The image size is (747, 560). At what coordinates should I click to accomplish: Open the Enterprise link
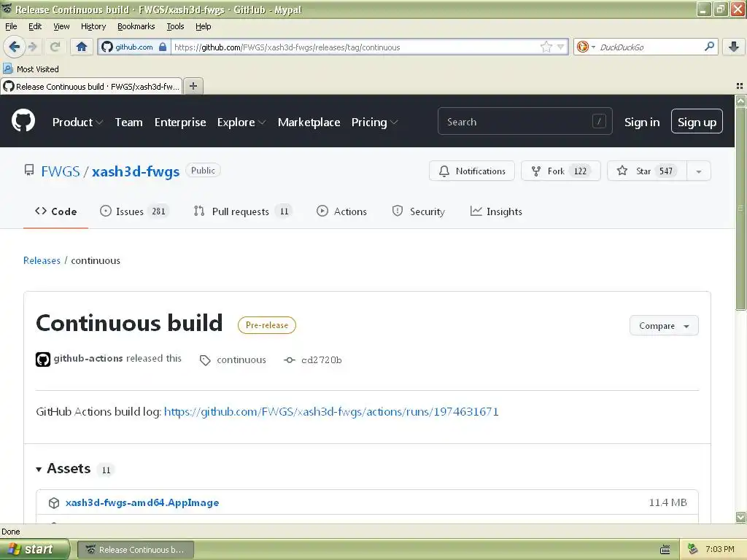point(180,122)
